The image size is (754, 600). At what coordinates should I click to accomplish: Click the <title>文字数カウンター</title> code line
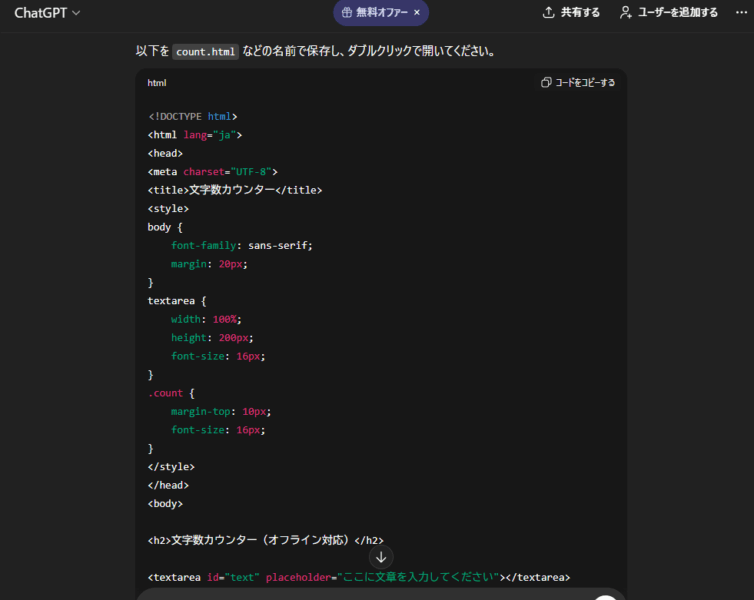pos(235,190)
